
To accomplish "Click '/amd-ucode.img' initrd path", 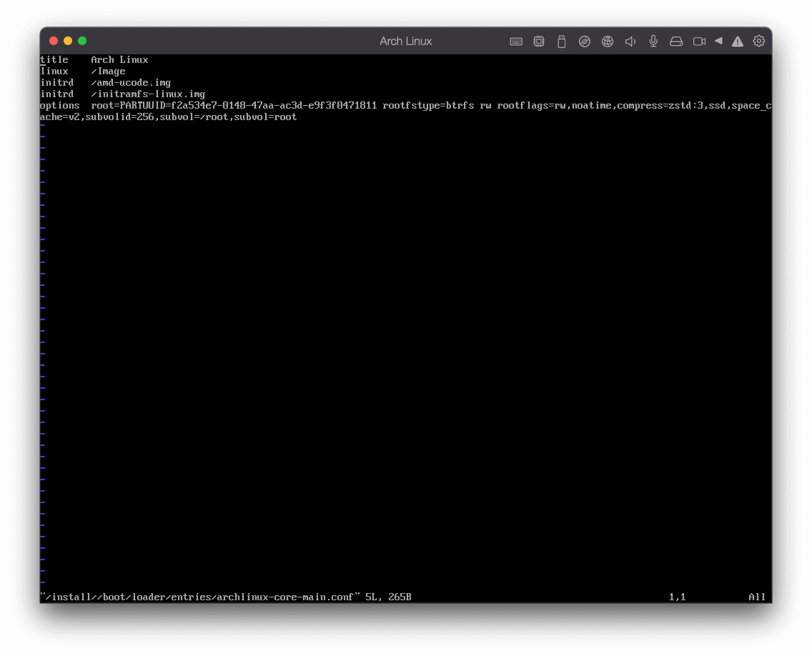I will [131, 83].
